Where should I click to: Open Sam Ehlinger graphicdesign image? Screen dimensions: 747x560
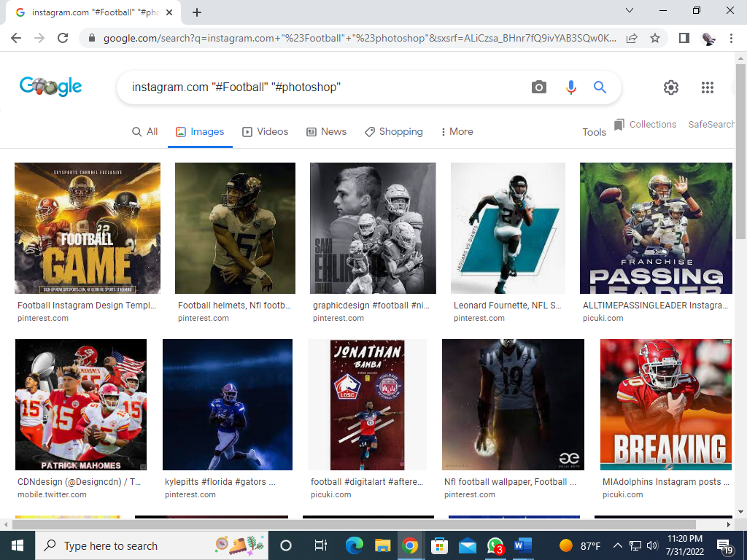point(373,228)
